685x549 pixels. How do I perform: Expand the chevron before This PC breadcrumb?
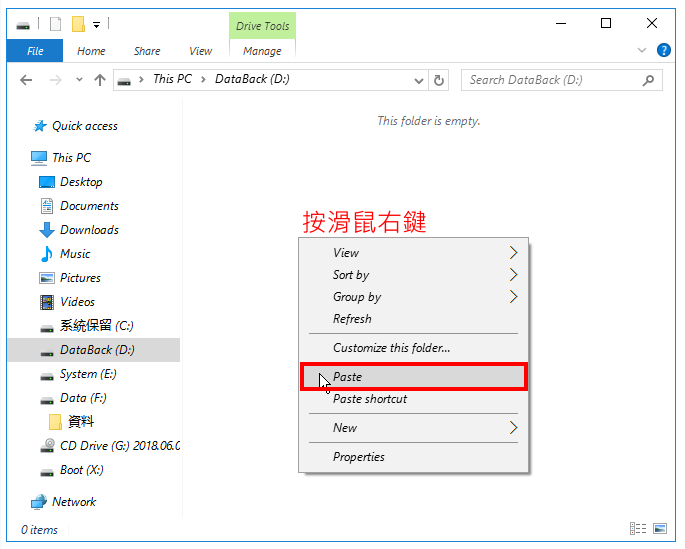[141, 79]
